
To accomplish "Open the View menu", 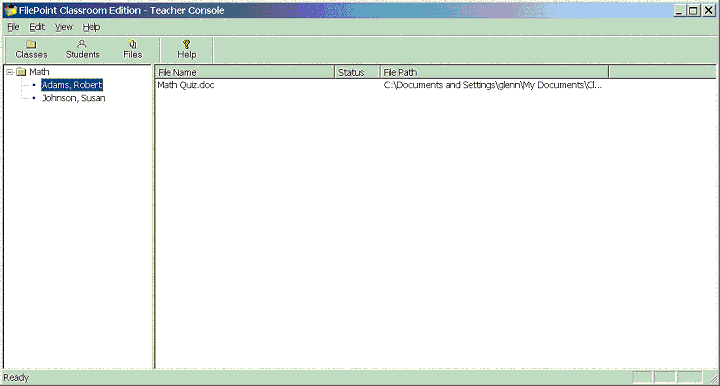I will coord(64,27).
